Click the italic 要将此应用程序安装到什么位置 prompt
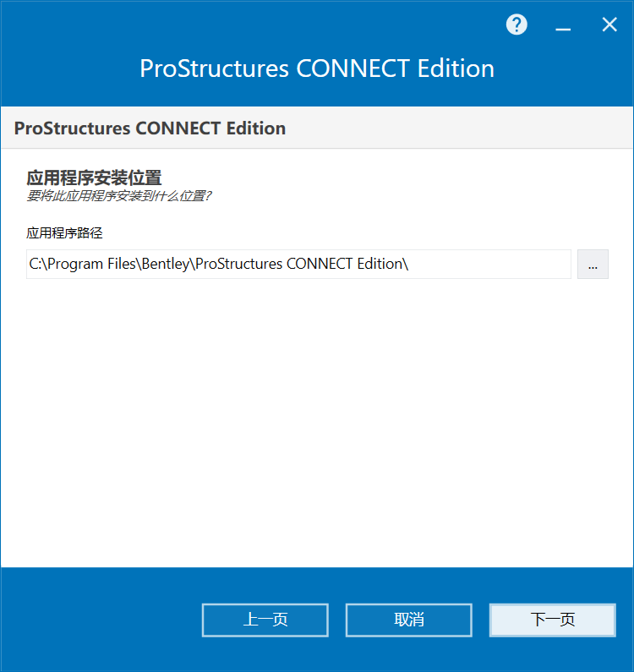This screenshot has width=634, height=672. click(118, 196)
